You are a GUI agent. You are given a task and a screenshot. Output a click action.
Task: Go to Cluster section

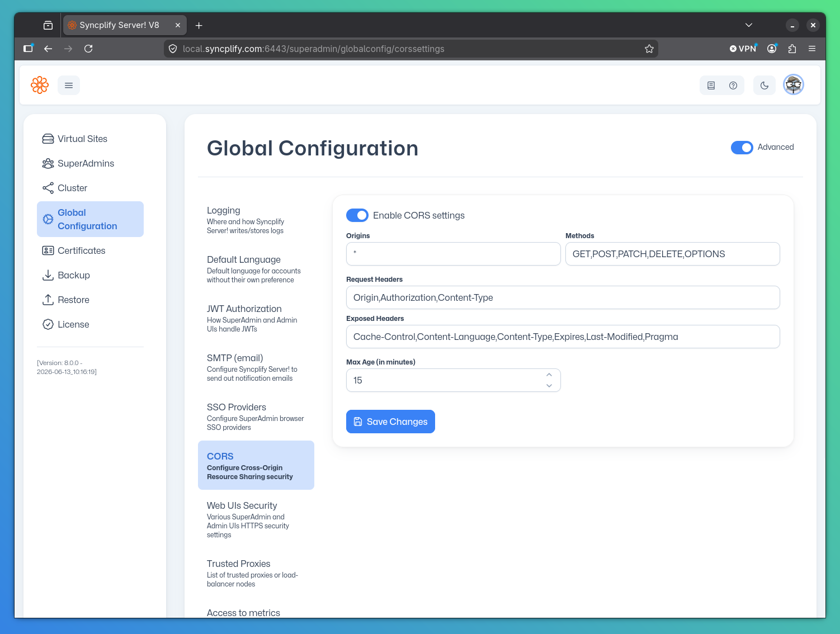click(x=90, y=188)
